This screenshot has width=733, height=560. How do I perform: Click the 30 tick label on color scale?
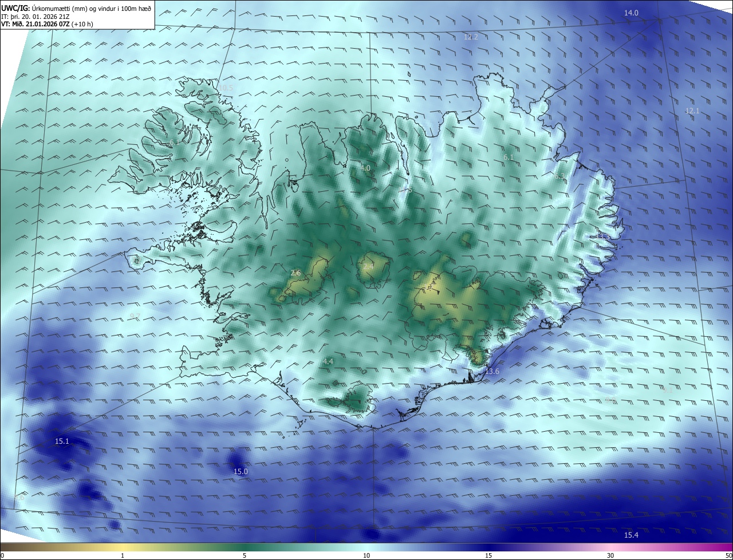pos(610,555)
